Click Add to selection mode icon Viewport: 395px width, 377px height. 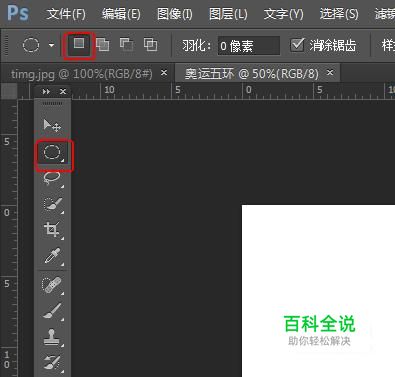[x=103, y=45]
